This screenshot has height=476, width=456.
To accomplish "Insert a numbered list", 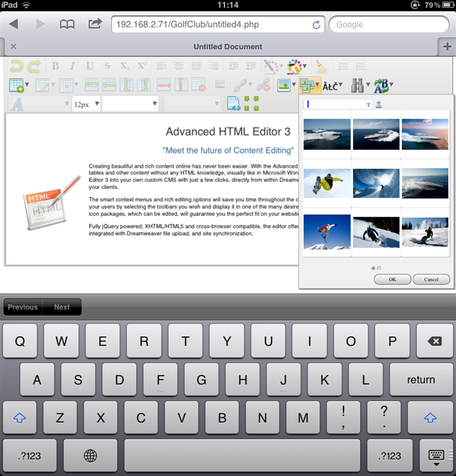I will [x=361, y=66].
